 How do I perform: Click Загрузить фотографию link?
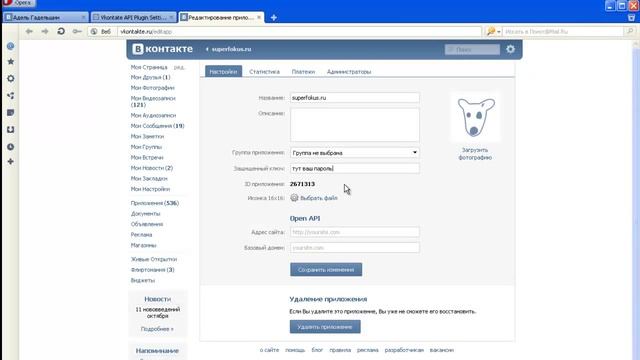(x=475, y=154)
